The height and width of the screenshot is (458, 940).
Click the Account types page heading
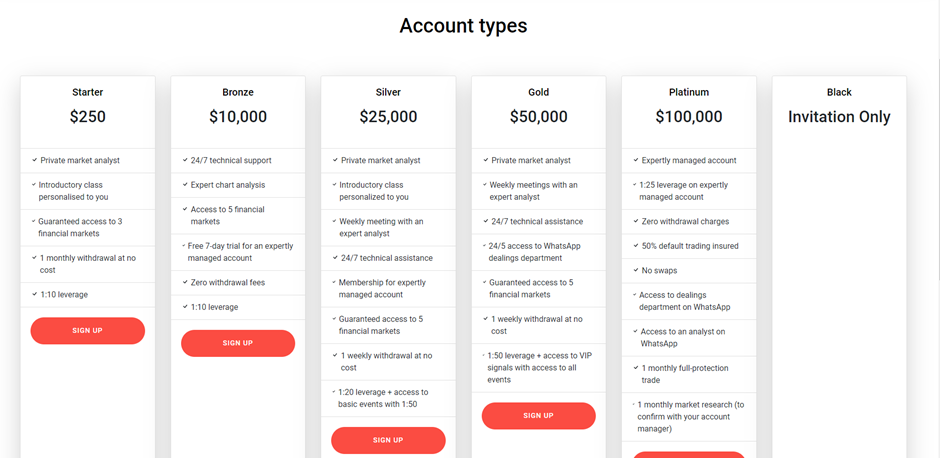463,26
